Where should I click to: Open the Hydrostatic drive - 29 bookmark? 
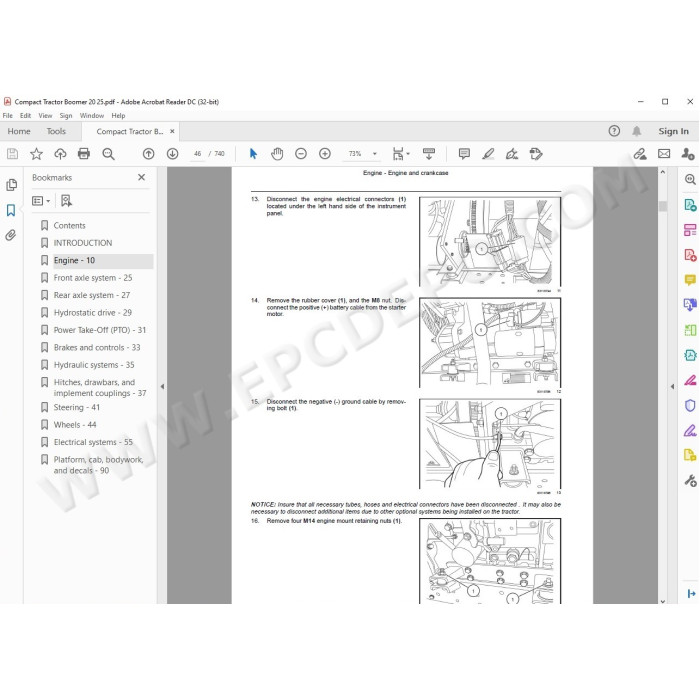pyautogui.click(x=92, y=312)
